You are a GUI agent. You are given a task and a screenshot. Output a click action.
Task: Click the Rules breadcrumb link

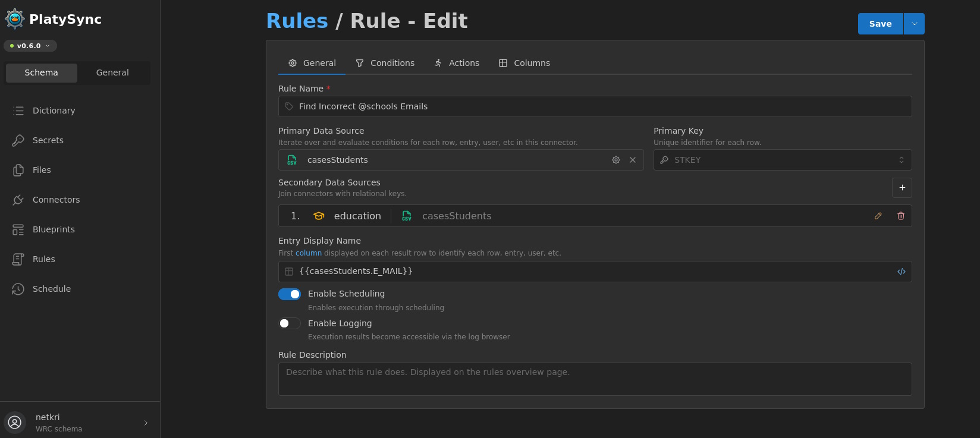pyautogui.click(x=297, y=21)
